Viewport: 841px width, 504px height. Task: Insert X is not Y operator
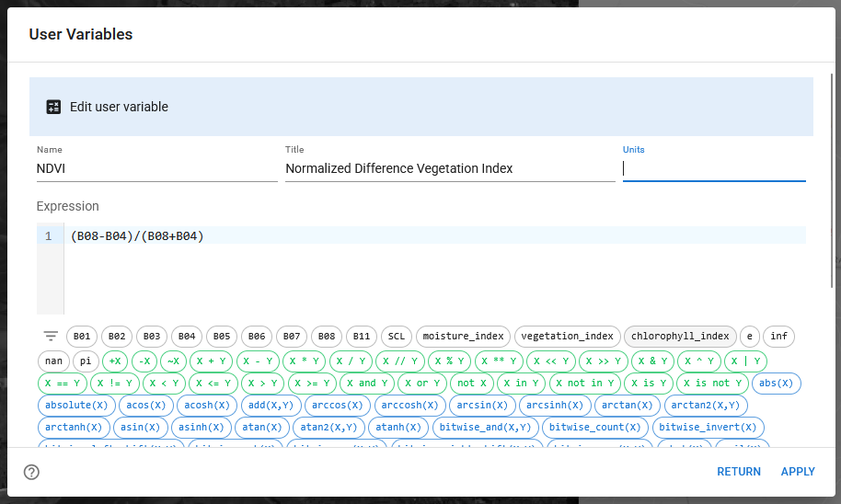click(x=713, y=383)
